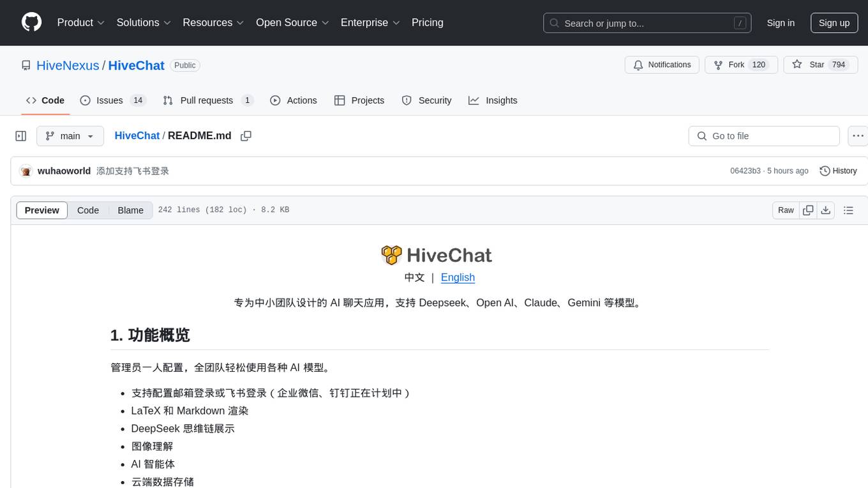Click the HiveChat logo image
868x488 pixels.
click(437, 255)
